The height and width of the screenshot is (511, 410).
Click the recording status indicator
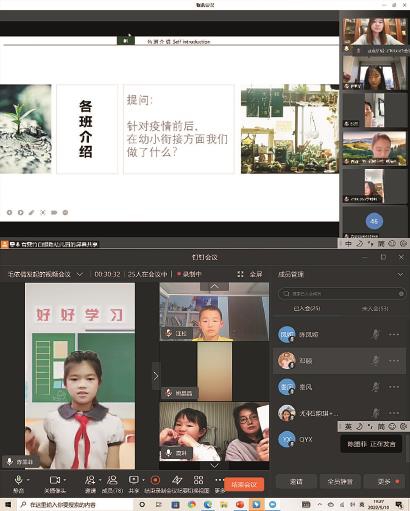[189, 274]
